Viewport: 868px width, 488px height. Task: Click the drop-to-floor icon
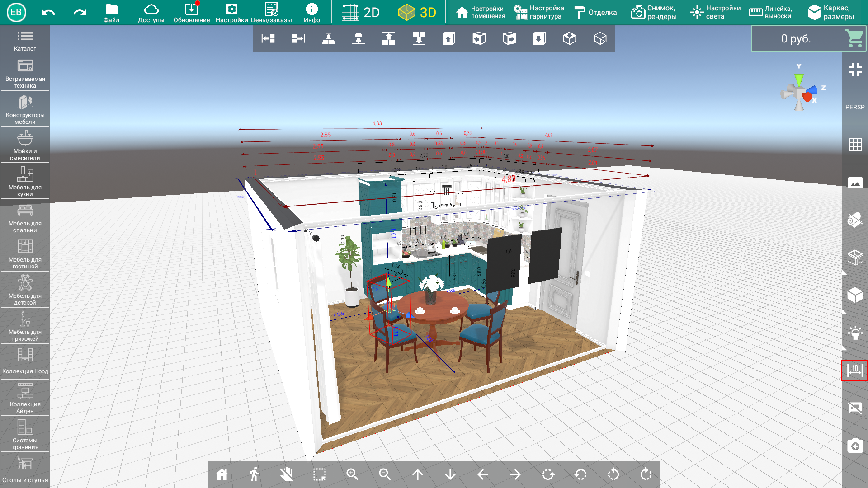(359, 38)
